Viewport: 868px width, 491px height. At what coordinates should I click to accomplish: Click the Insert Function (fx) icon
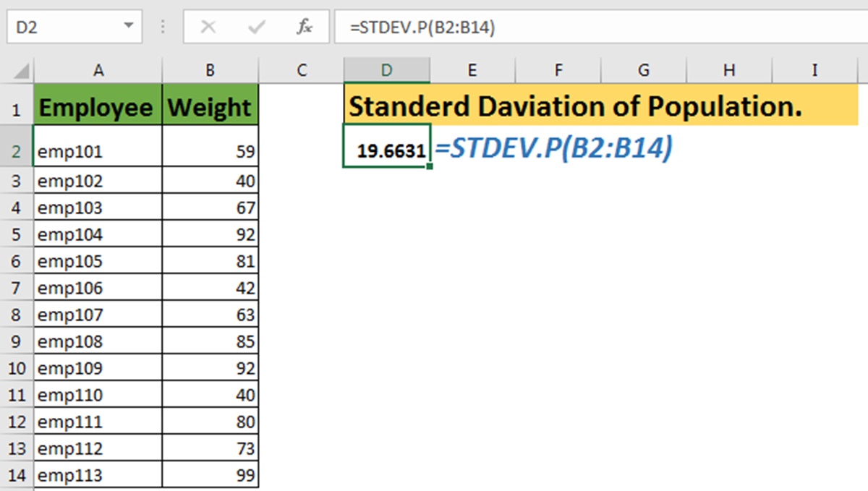(x=303, y=26)
